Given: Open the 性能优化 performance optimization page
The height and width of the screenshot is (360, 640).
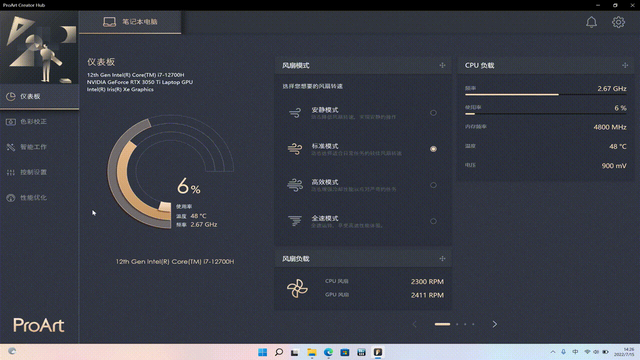Looking at the screenshot, I should (39, 198).
